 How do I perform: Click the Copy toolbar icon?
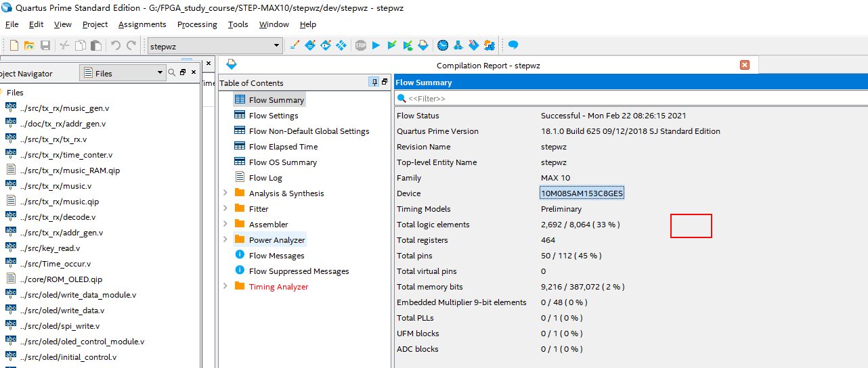coord(81,45)
